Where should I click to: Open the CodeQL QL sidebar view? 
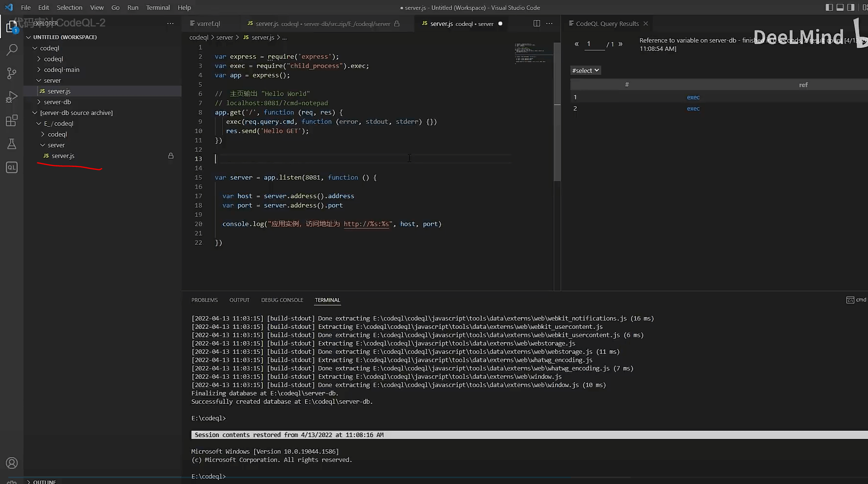click(x=12, y=167)
